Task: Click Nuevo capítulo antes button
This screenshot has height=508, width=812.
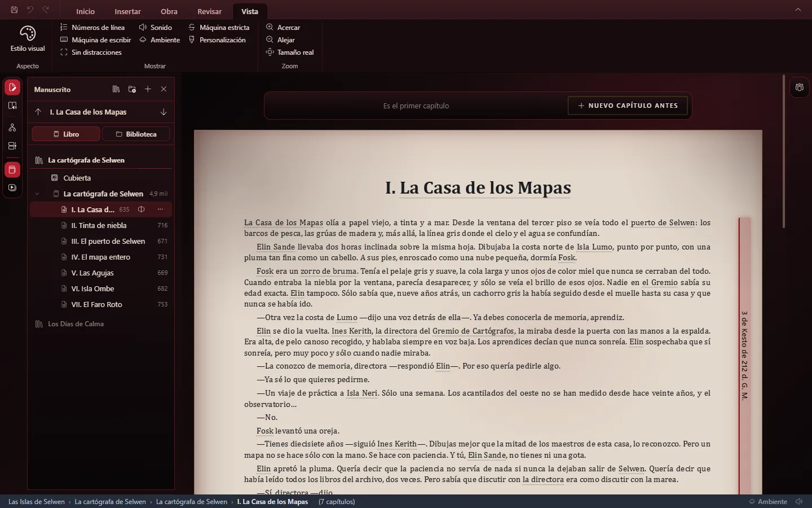Action: pos(628,106)
